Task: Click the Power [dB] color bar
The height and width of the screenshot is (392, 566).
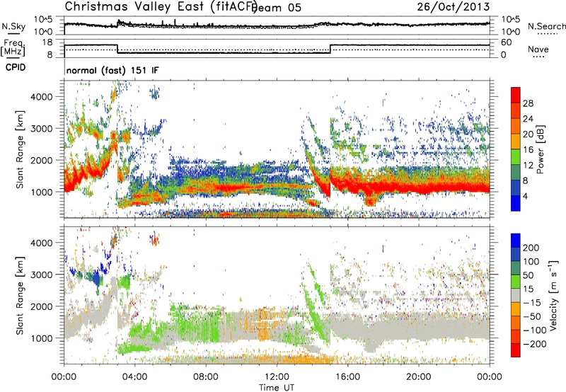Action: coord(516,149)
